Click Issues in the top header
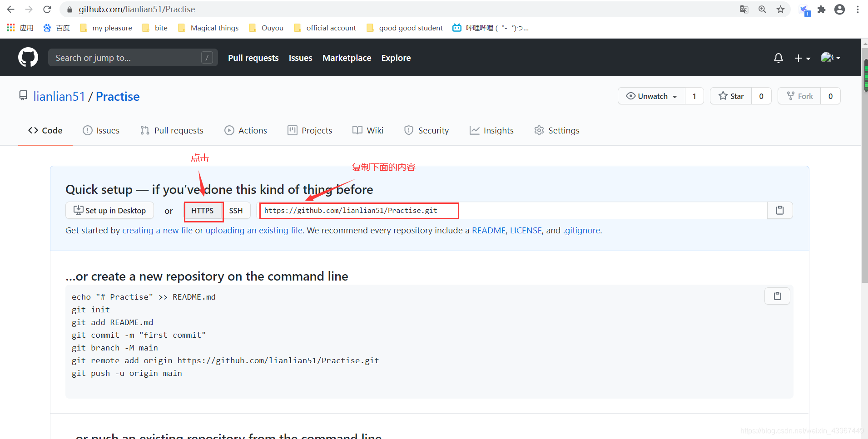Viewport: 868px width, 439px height. [x=301, y=58]
